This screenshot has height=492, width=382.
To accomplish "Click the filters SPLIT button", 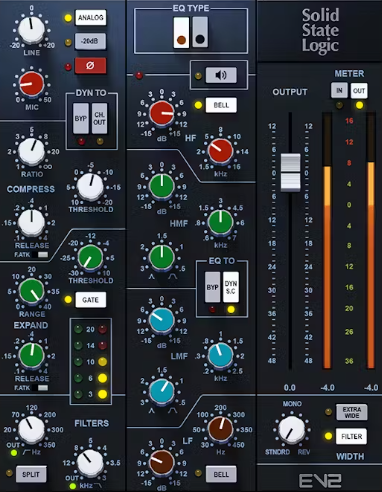I will [x=31, y=474].
